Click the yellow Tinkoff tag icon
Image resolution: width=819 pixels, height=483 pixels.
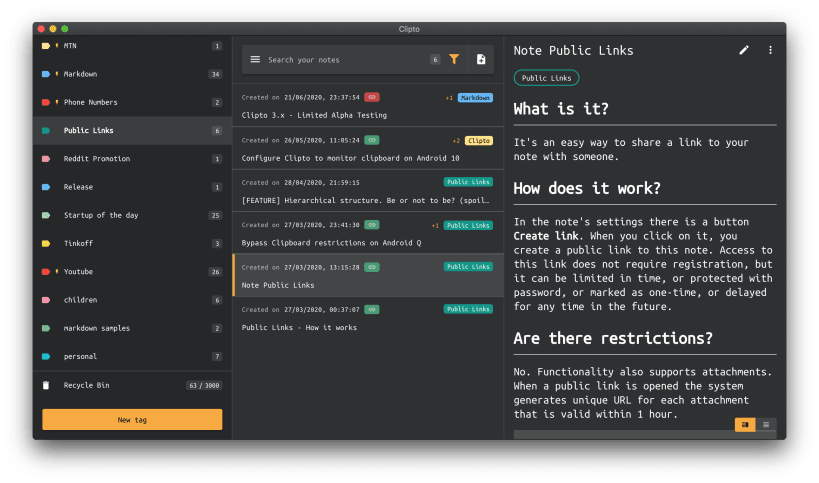coord(46,243)
